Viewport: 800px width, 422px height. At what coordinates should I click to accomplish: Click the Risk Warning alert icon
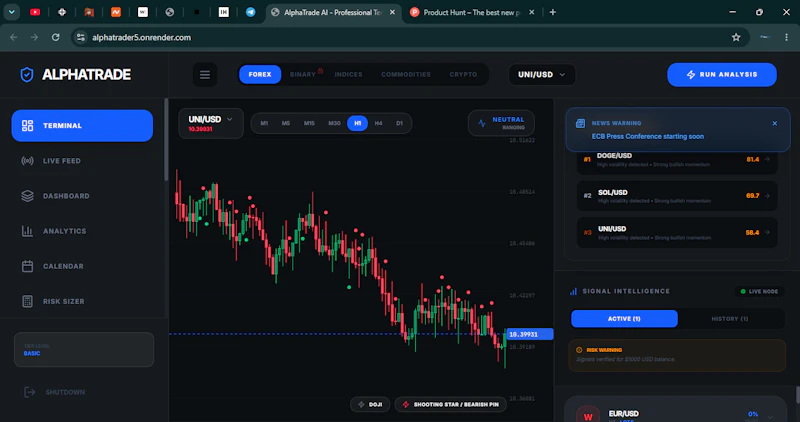pos(579,350)
